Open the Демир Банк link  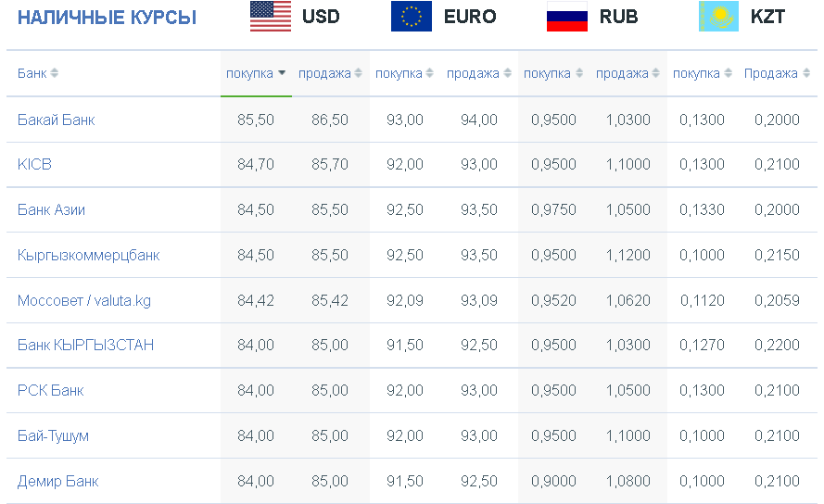(x=57, y=482)
